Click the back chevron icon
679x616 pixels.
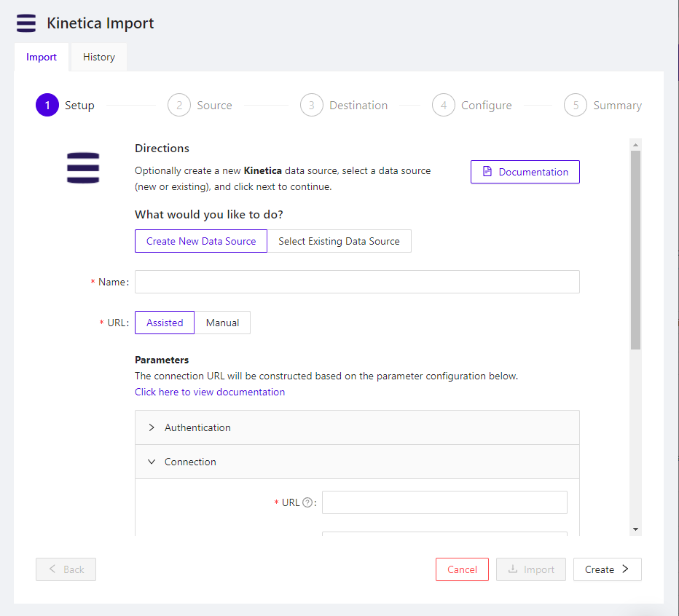pos(52,569)
